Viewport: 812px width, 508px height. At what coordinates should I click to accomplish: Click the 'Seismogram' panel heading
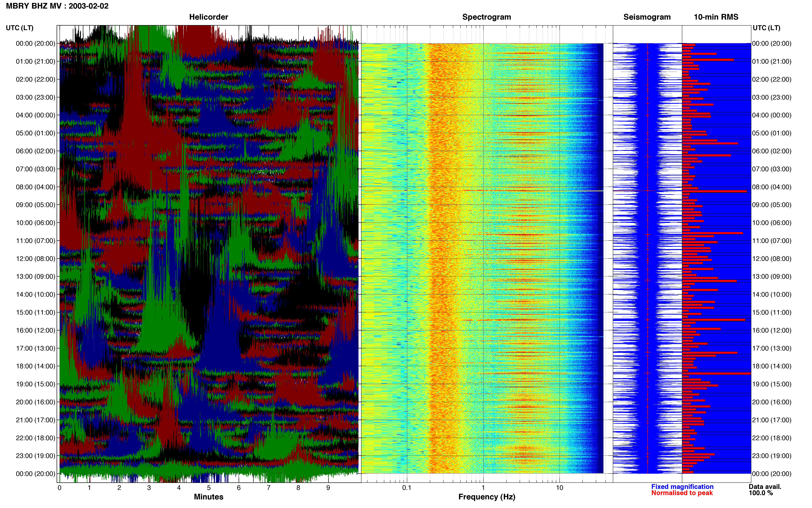[647, 17]
